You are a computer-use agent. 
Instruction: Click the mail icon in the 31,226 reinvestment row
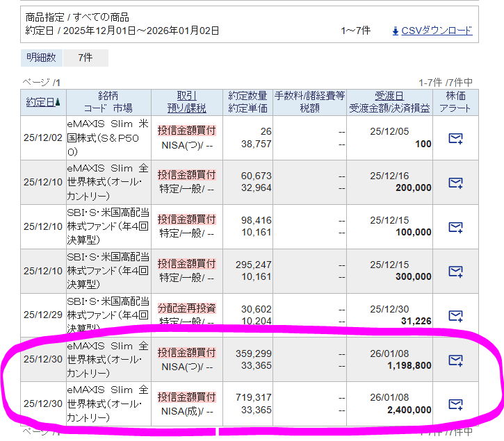point(455,315)
